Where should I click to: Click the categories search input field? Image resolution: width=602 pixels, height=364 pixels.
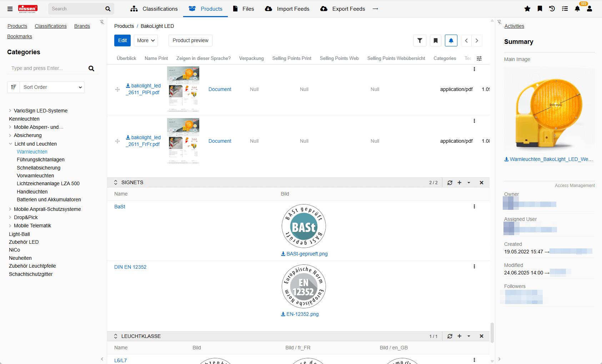point(48,68)
